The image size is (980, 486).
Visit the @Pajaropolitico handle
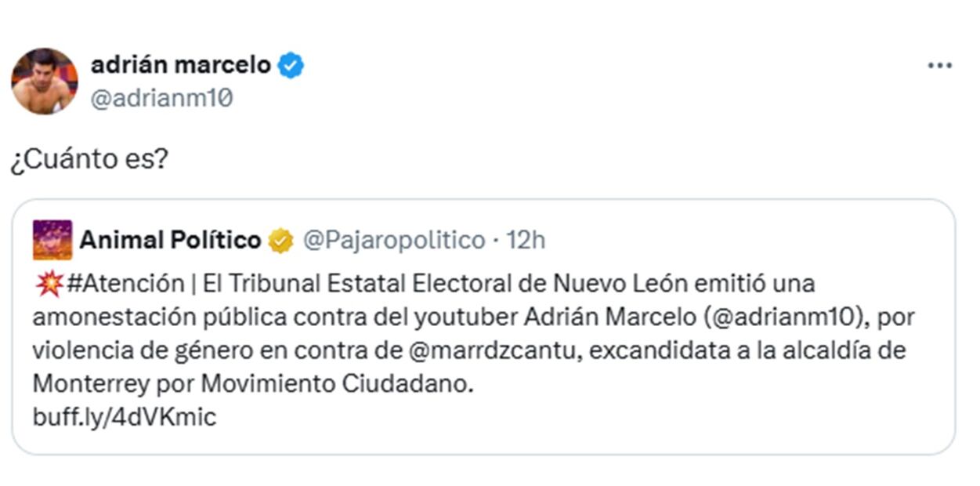pos(393,241)
